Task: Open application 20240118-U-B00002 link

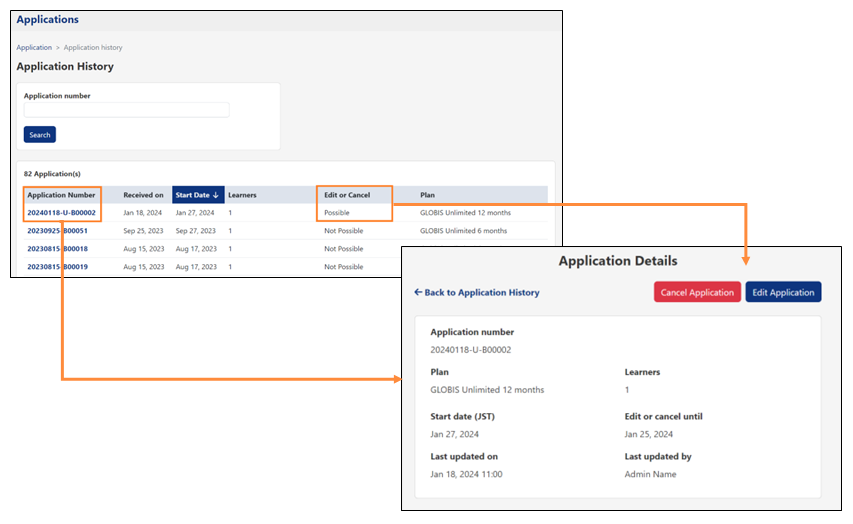Action: click(61, 213)
